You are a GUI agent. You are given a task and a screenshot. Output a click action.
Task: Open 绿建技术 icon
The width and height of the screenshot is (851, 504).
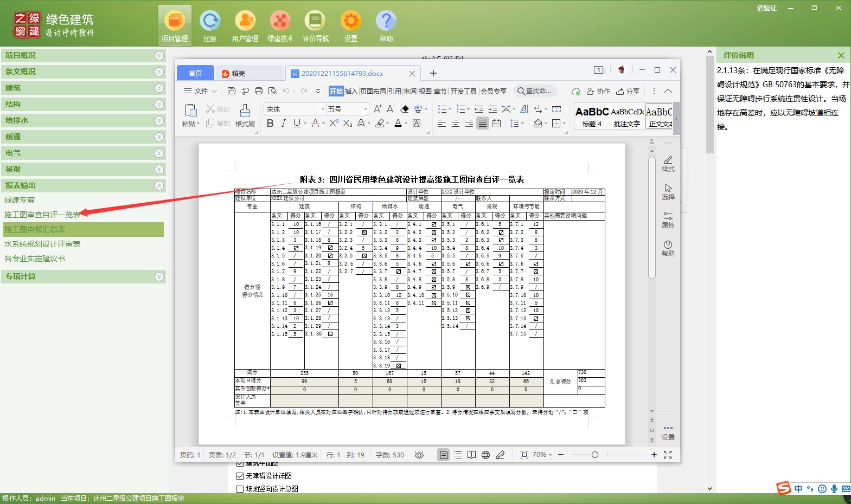tap(280, 25)
